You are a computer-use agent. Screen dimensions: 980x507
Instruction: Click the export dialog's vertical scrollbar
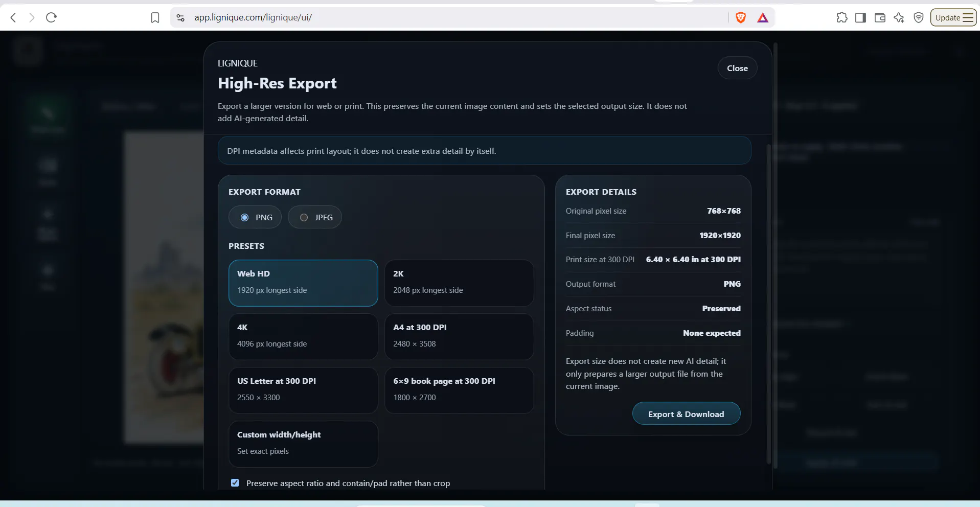(x=768, y=304)
